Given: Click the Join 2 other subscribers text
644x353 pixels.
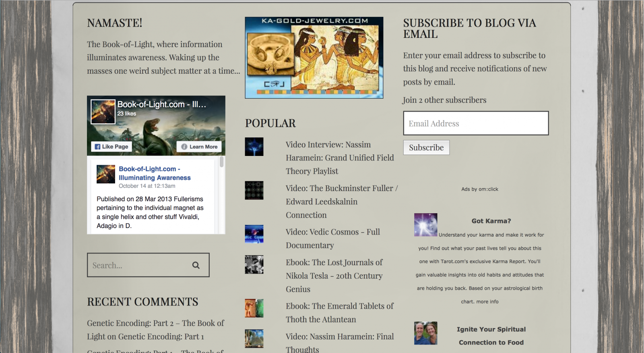Looking at the screenshot, I should [x=445, y=100].
